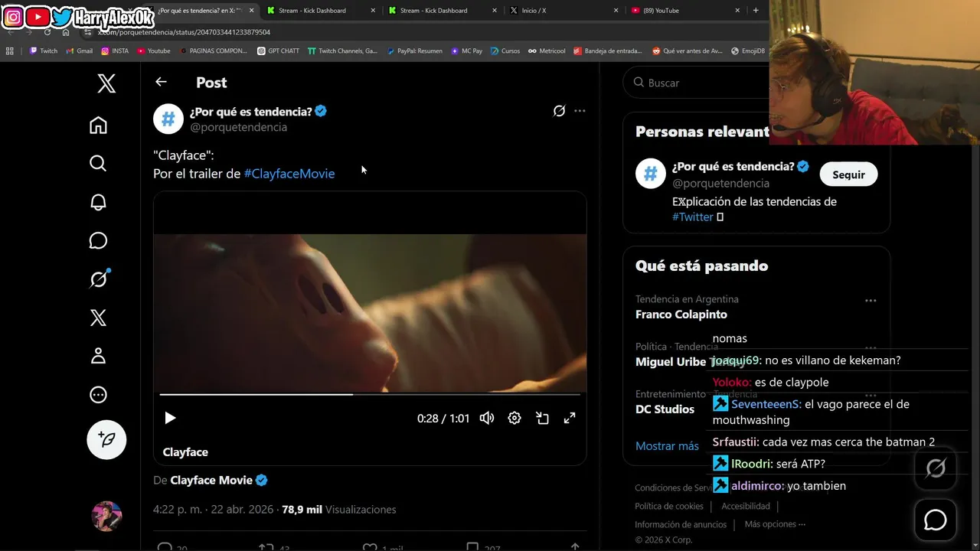
Task: Open #Twitter hashtag in bio
Action: tap(693, 217)
